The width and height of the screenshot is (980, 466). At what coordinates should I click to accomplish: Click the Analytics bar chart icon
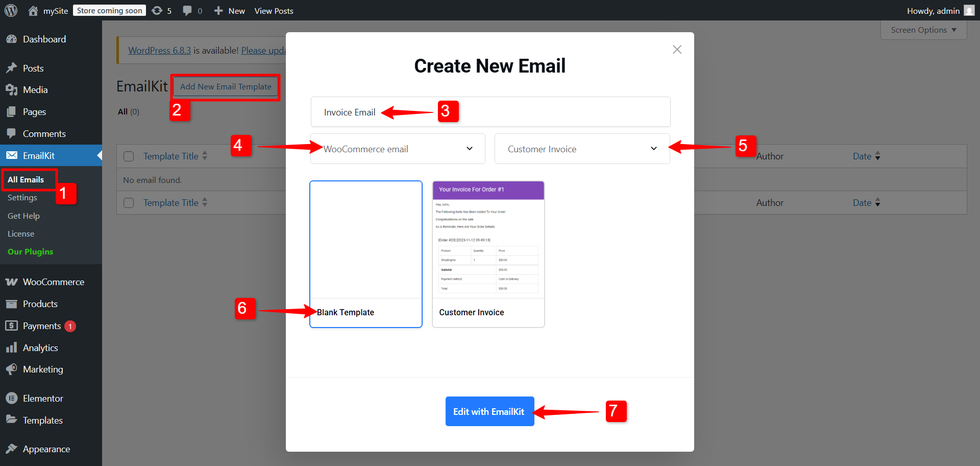[11, 348]
